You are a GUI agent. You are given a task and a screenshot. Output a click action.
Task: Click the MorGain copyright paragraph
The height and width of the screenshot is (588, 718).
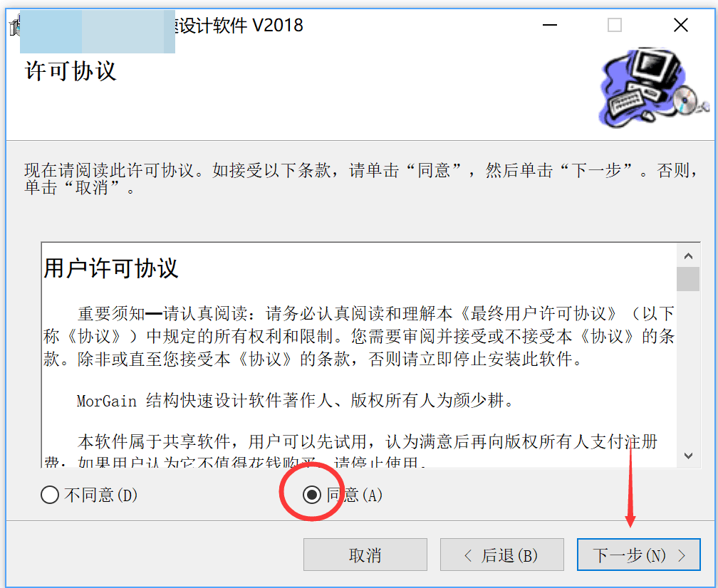[x=296, y=401]
